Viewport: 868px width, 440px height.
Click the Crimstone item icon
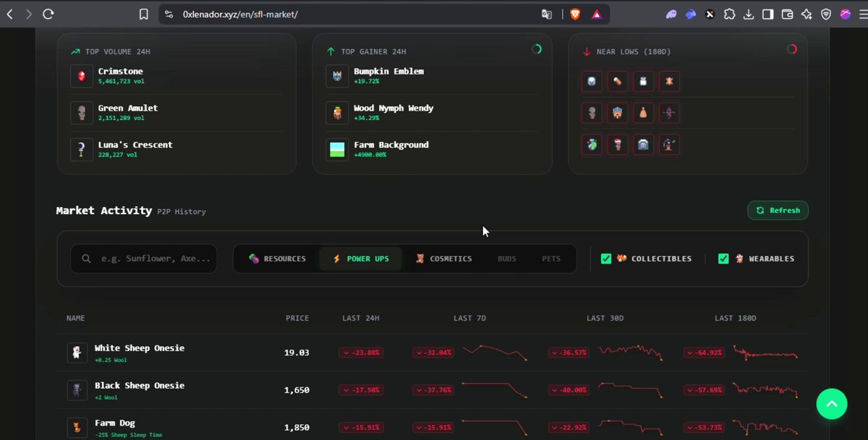tap(82, 76)
